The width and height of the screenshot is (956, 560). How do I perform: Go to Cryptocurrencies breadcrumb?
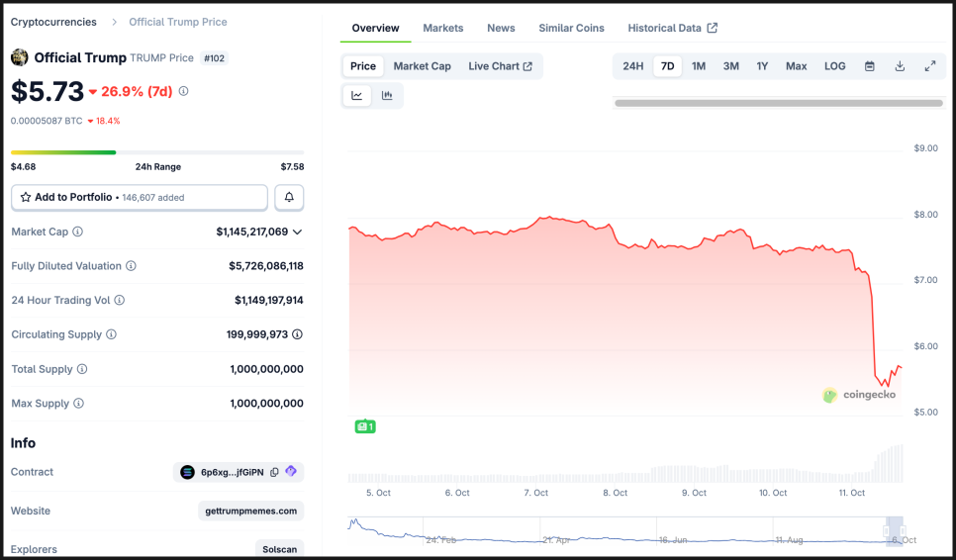click(53, 22)
